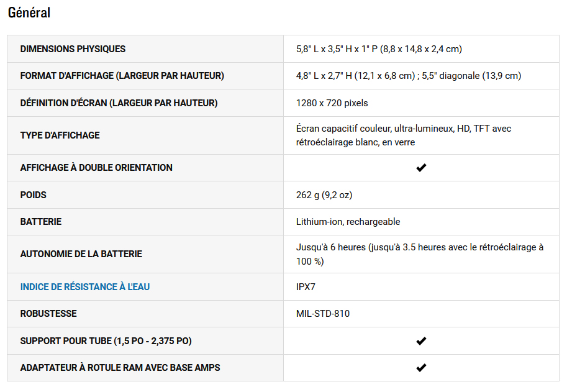Click the IPX7 rating value
This screenshot has height=392, width=567.
tap(310, 287)
